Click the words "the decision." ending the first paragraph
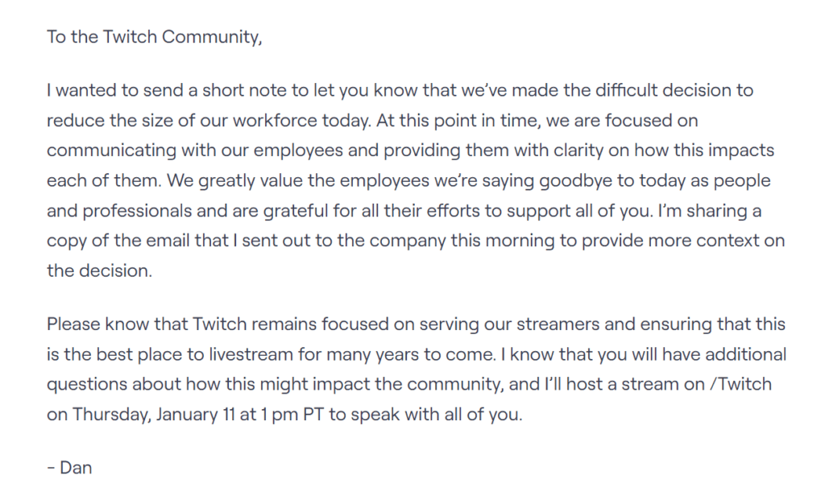Screen dimensions: 825x504 pos(99,271)
